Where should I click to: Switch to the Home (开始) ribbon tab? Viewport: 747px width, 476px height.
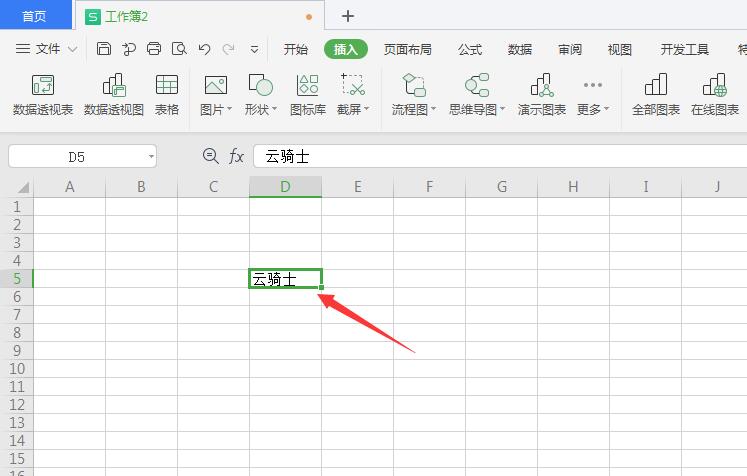click(x=295, y=49)
